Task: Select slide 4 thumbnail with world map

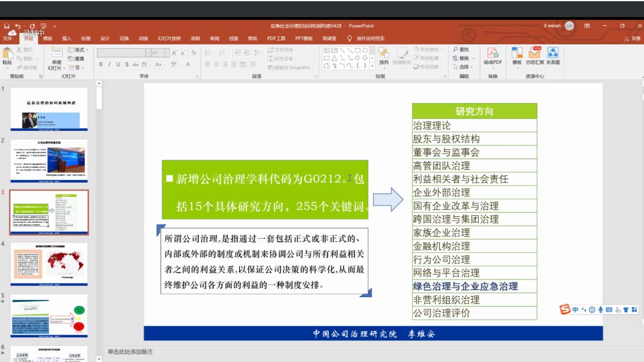Action: pyautogui.click(x=49, y=264)
